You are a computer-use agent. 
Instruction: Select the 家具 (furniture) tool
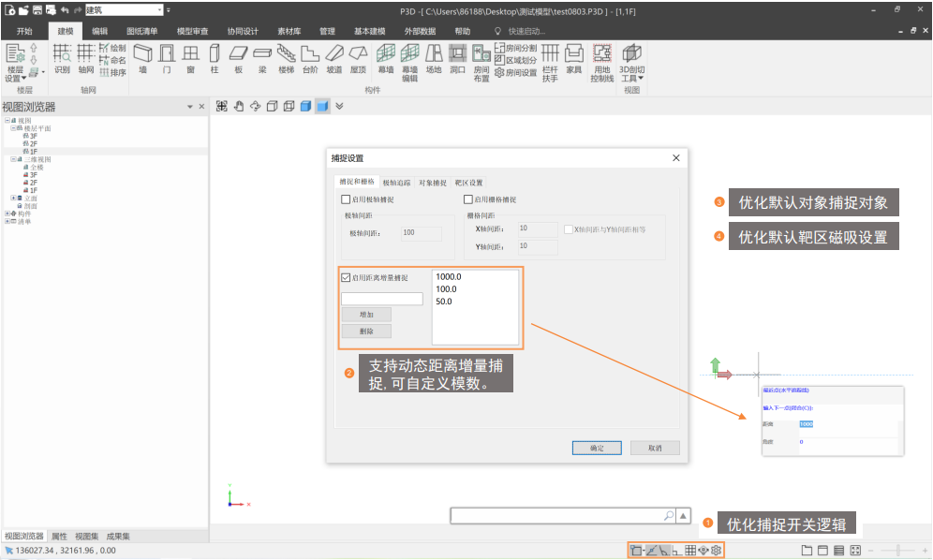coord(574,57)
